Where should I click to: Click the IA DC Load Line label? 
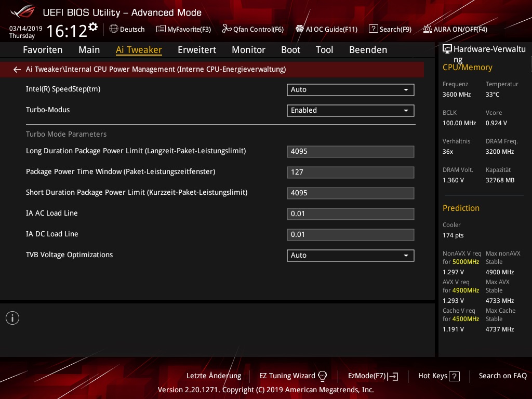pyautogui.click(x=52, y=234)
